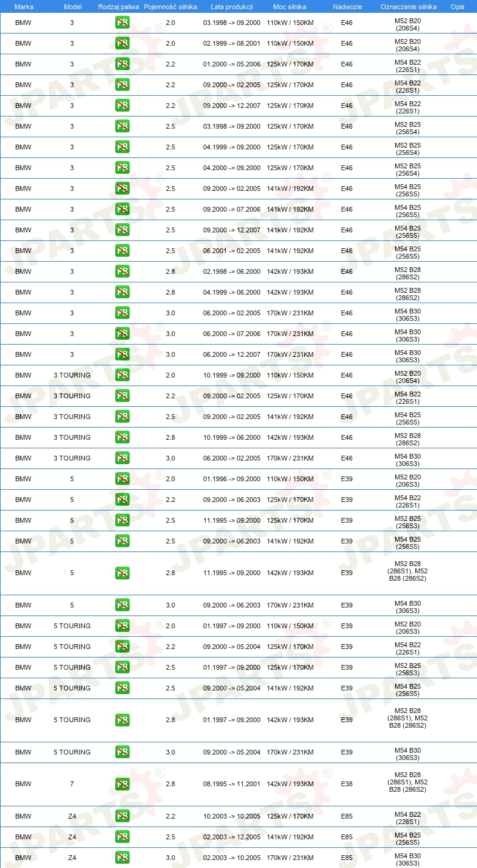Select fuel icon for 3 TOURING 3.0

click(x=122, y=458)
